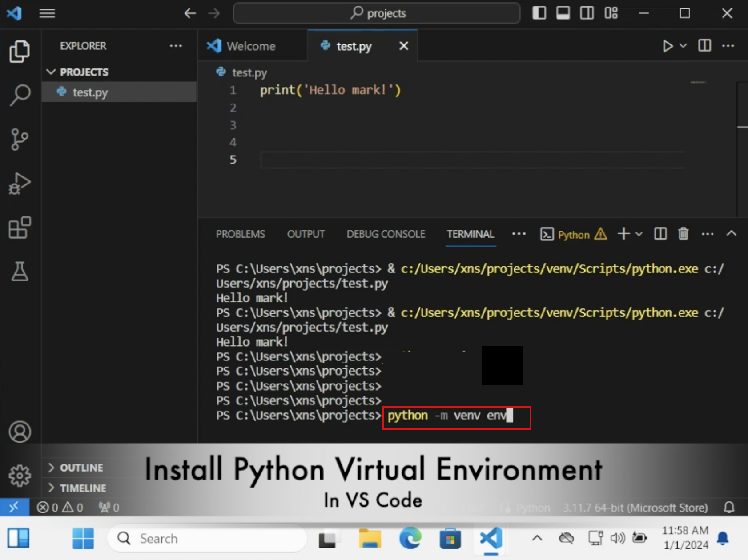Viewport: 748px width, 560px height.
Task: Kill terminal using trash icon
Action: 683,234
